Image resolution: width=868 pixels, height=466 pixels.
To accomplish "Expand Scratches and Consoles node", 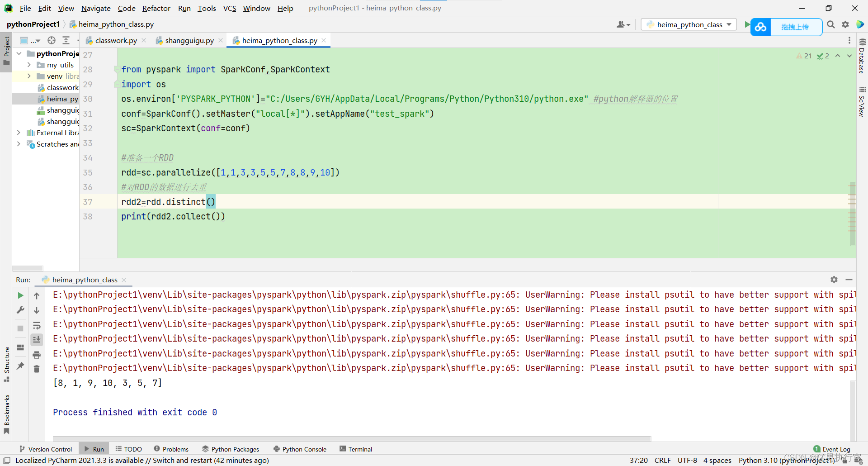I will point(19,144).
